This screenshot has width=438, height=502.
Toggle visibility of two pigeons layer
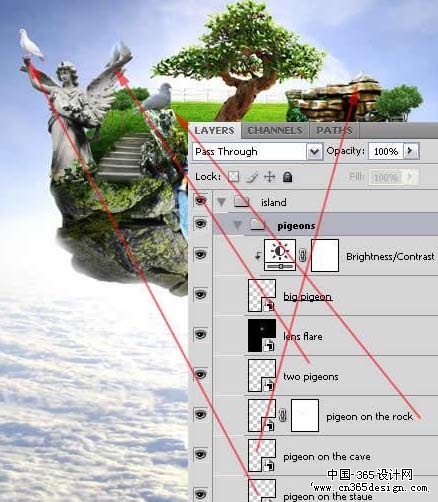[200, 374]
